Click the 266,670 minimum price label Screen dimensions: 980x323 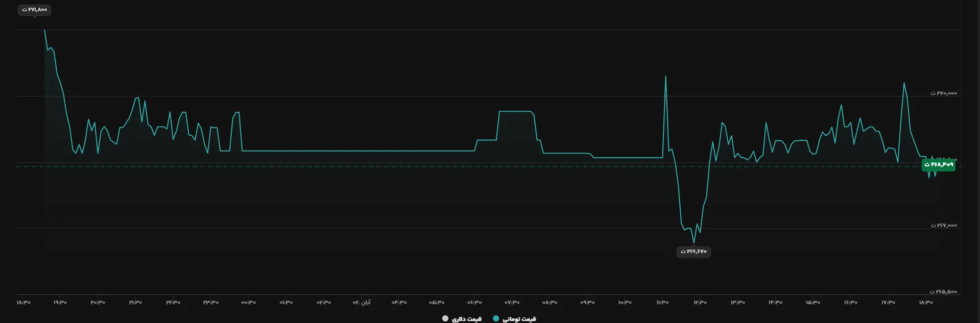(x=694, y=252)
